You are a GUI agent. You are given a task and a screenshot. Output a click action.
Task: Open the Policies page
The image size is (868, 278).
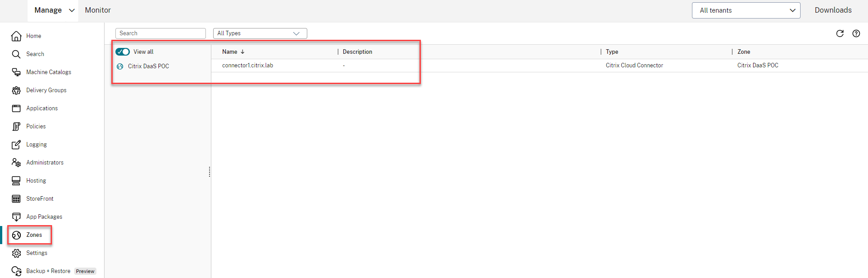coord(36,127)
